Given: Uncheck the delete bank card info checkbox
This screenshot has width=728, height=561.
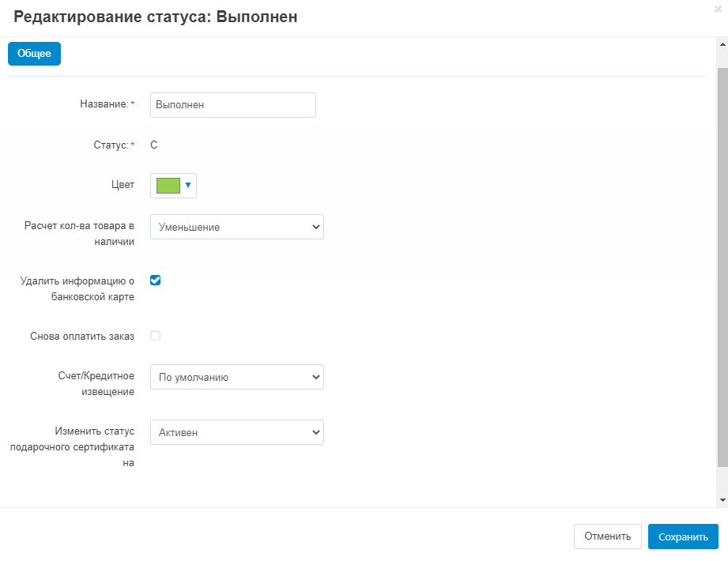Looking at the screenshot, I should pyautogui.click(x=156, y=280).
